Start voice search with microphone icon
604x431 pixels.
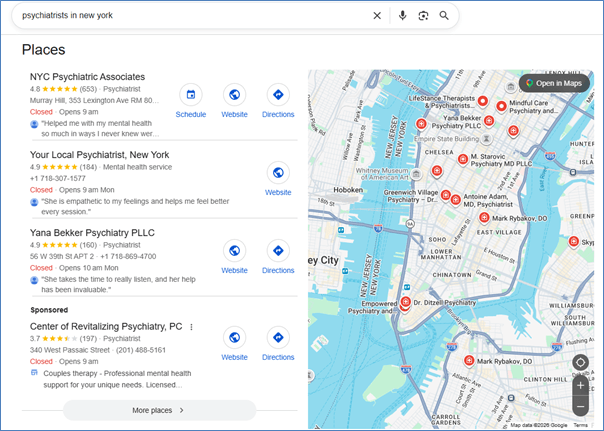click(x=402, y=16)
